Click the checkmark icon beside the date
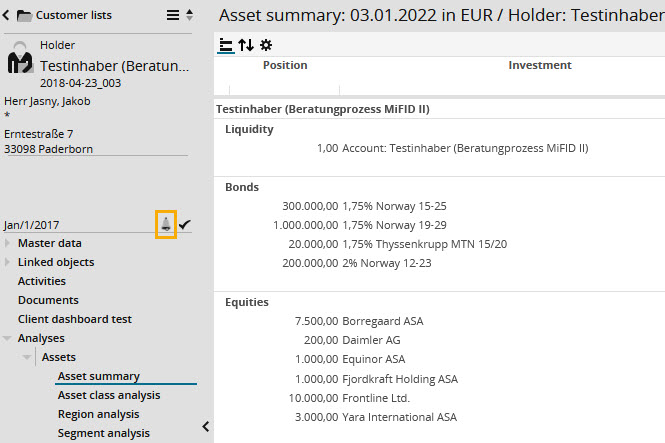 185,225
